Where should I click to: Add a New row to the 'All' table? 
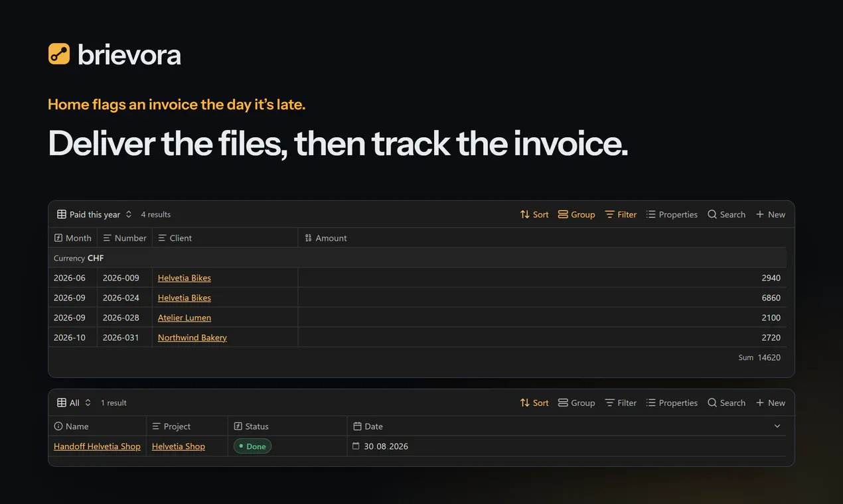coord(770,403)
